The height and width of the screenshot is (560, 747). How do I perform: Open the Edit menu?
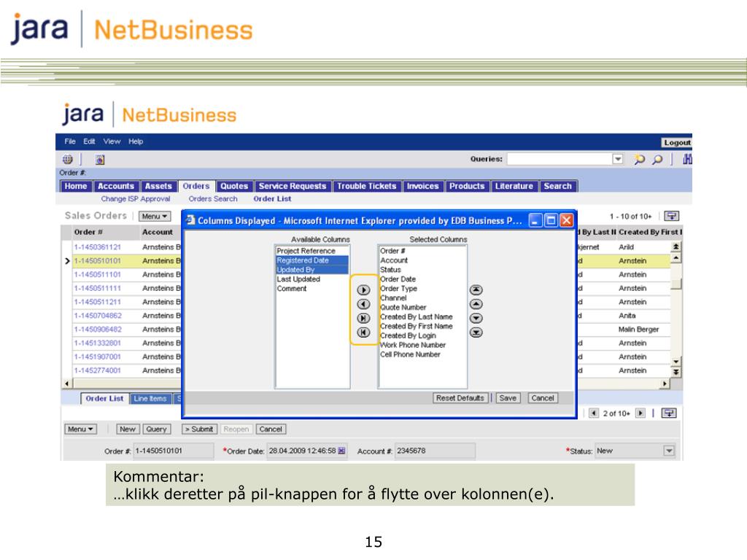[x=89, y=141]
